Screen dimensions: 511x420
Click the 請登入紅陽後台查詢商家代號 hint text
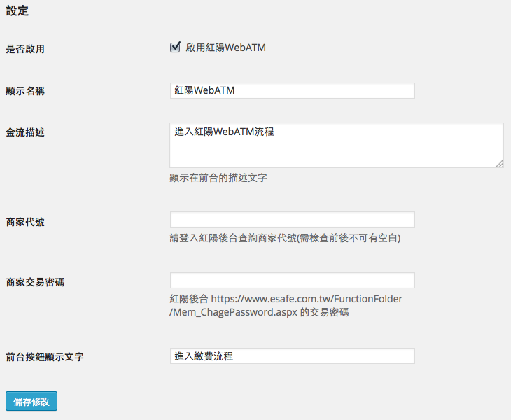coord(285,238)
